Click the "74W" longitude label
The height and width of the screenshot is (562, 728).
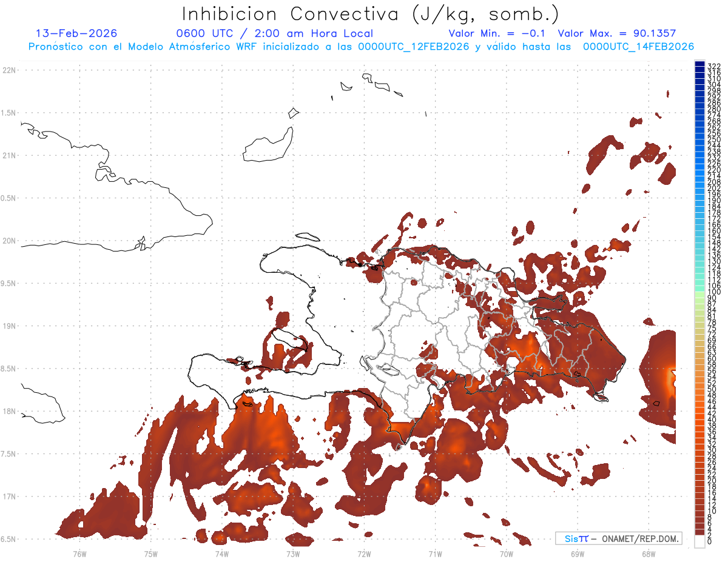coord(222,554)
